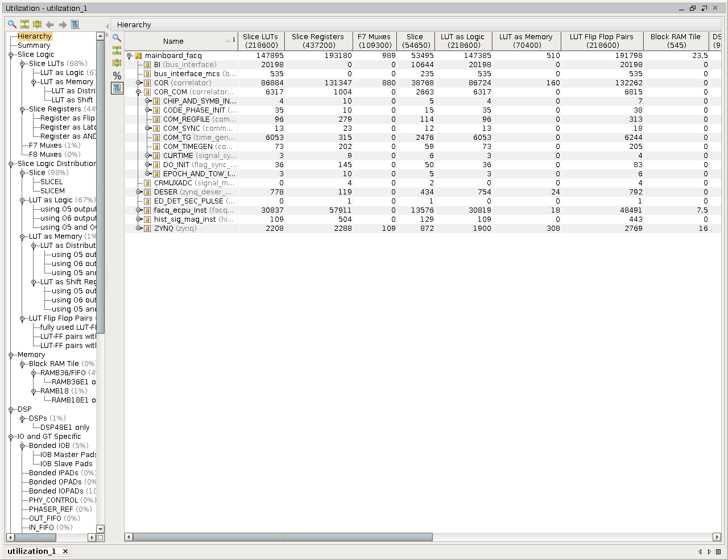This screenshot has height=560, width=728.
Task: Click the magnifier icon beside the Name column
Action: tap(117, 38)
